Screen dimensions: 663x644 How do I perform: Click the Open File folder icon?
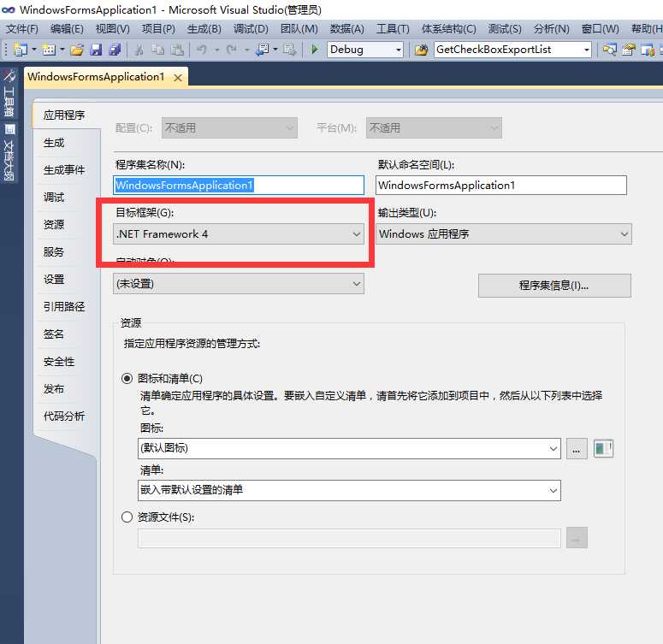tap(76, 50)
